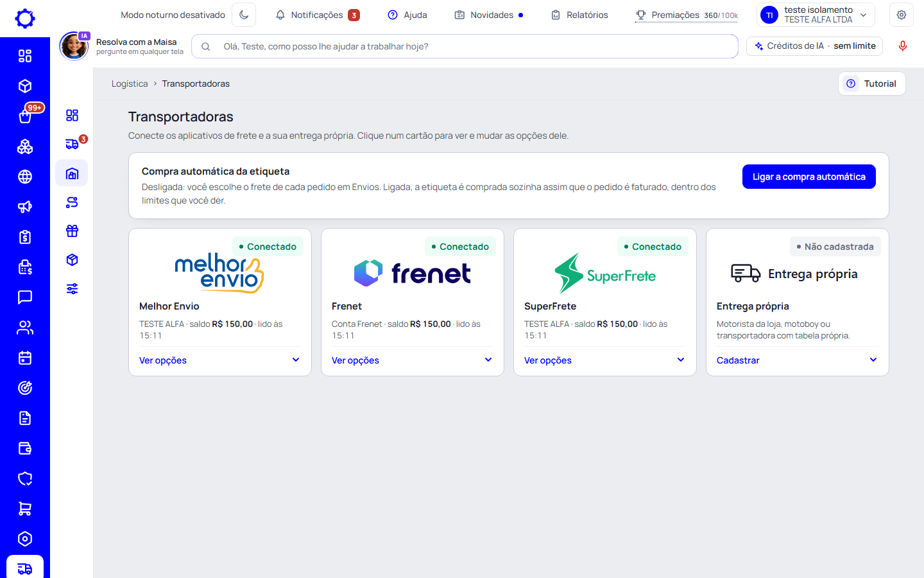The width and height of the screenshot is (924, 578).
Task: Click Ver opções link on Melhor Envio
Action: click(163, 360)
